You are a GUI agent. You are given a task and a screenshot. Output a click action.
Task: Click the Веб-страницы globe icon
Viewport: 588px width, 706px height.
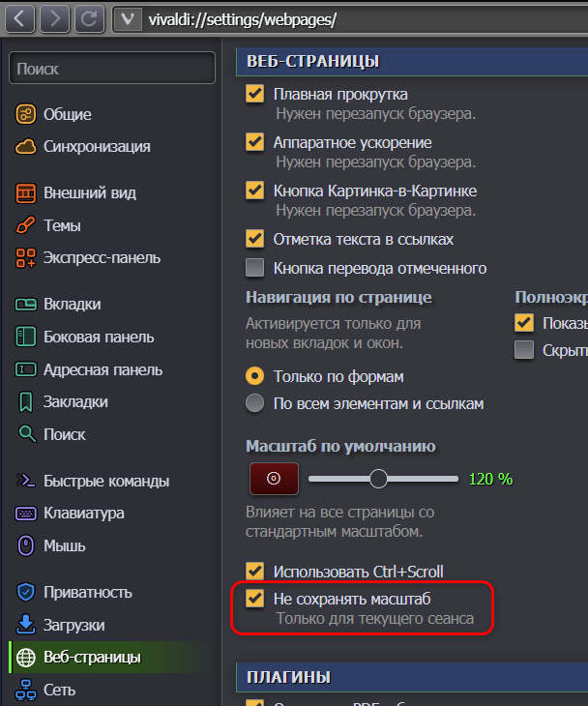tap(26, 658)
